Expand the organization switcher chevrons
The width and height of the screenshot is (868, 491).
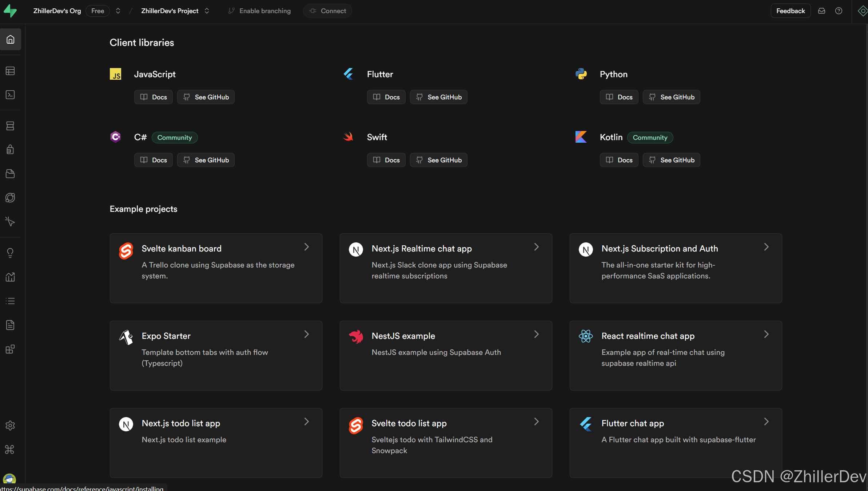coord(118,11)
